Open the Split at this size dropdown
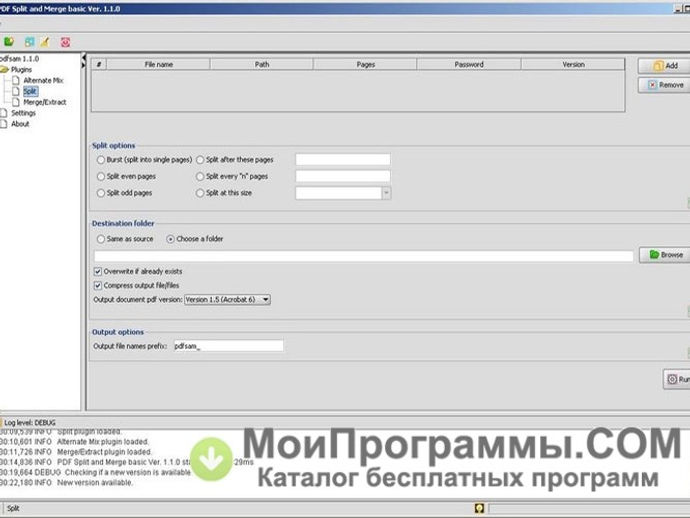The width and height of the screenshot is (690, 518). 386,193
